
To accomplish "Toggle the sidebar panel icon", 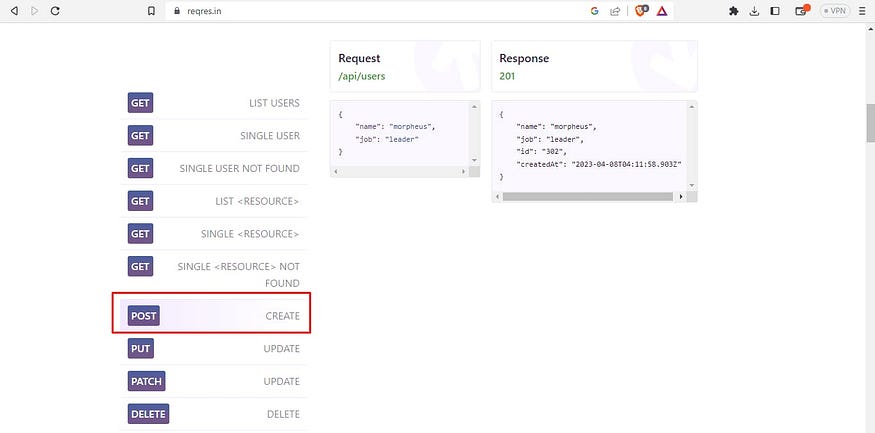I will point(775,11).
